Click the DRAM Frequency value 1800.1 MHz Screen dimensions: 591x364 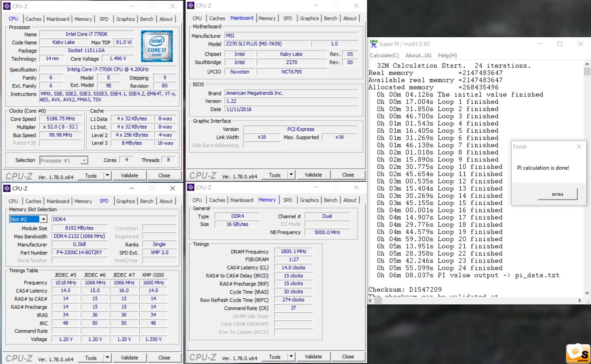tap(294, 251)
